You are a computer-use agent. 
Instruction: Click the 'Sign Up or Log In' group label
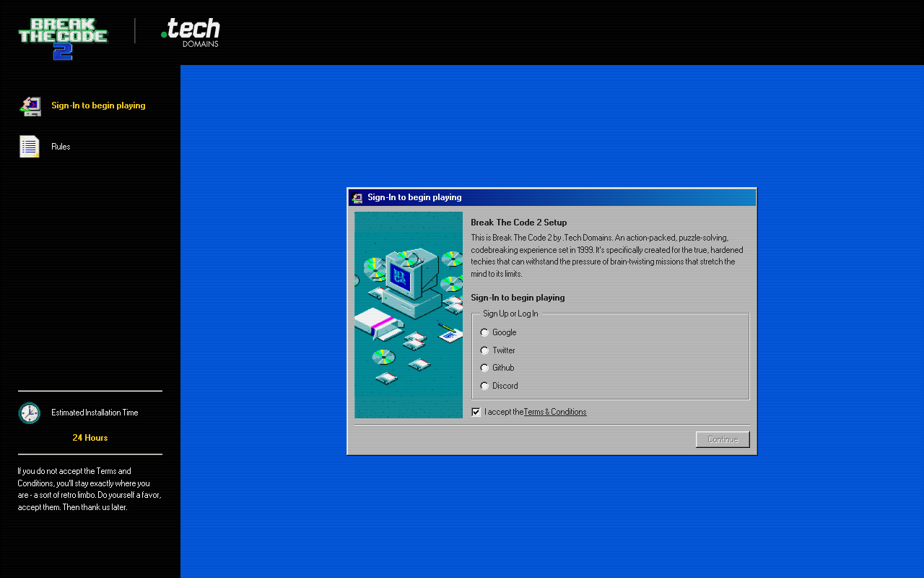(510, 314)
